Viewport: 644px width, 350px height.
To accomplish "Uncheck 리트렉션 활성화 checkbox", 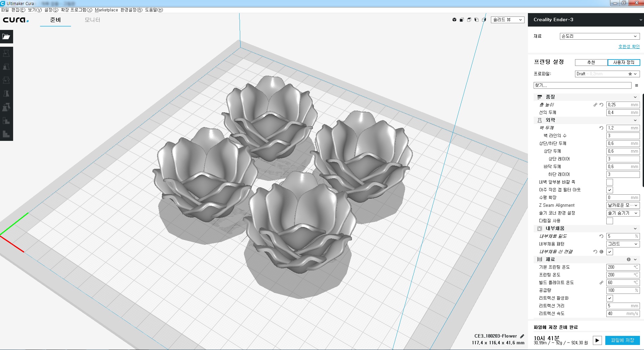I will (x=610, y=298).
